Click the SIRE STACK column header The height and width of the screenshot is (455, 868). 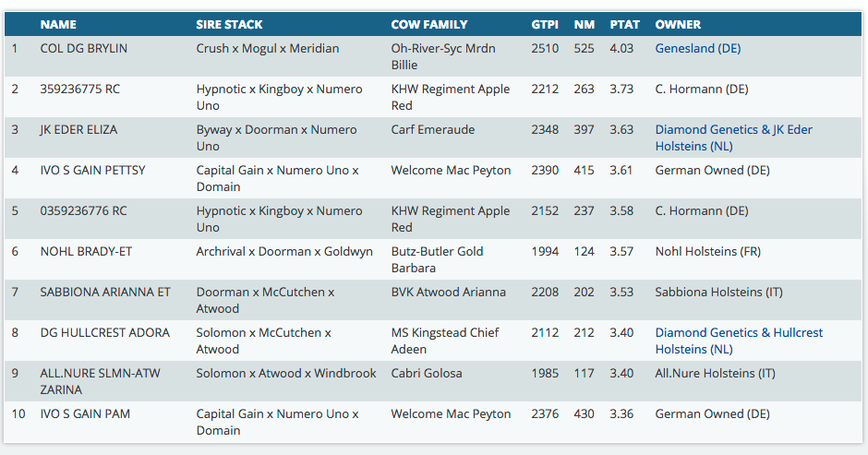pos(229,24)
